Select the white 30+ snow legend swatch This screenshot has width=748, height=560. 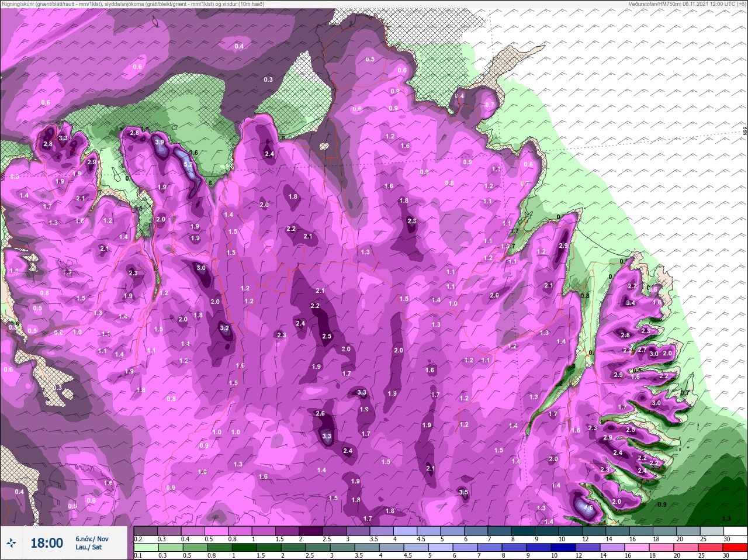(x=735, y=531)
